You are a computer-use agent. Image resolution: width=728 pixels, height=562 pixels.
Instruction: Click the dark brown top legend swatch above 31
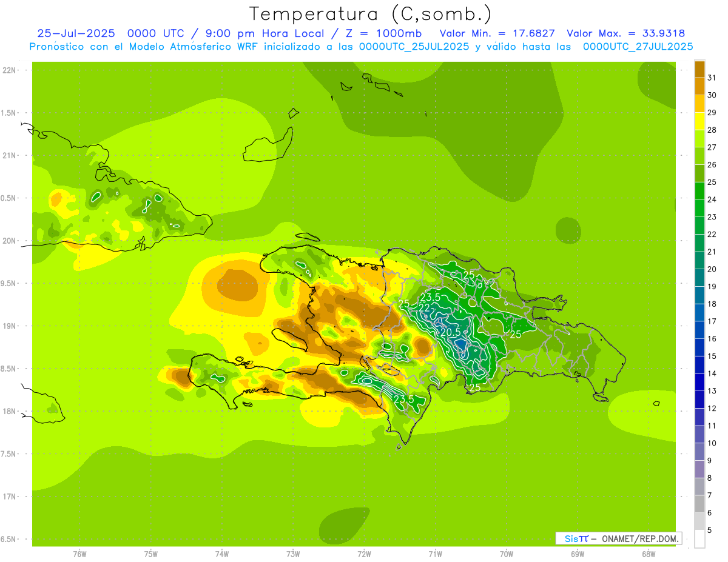(x=699, y=70)
